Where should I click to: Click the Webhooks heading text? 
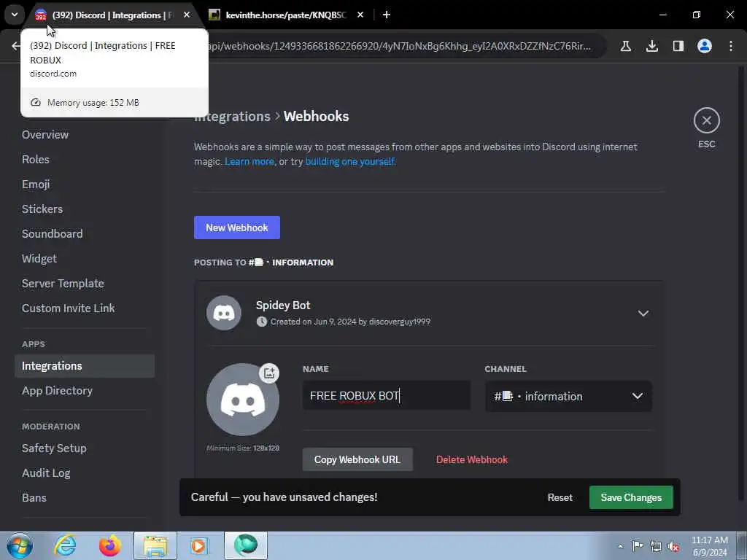(x=317, y=116)
